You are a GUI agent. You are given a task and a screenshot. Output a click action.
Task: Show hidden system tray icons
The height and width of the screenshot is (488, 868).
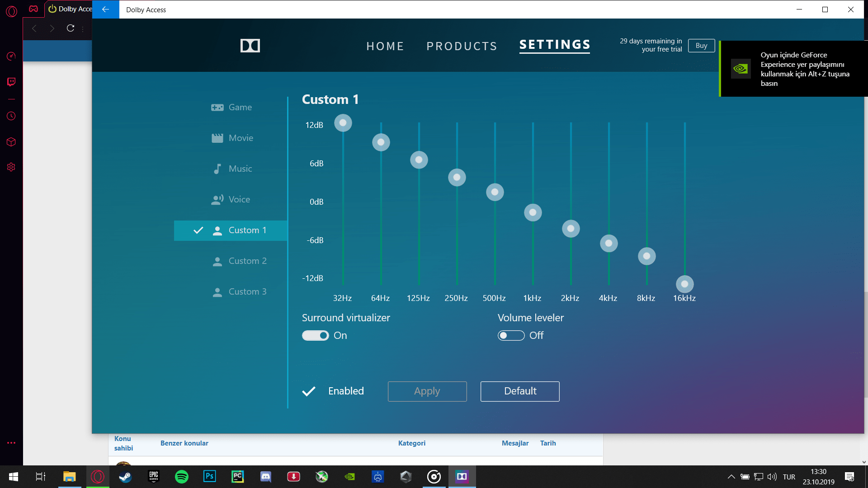tap(731, 477)
